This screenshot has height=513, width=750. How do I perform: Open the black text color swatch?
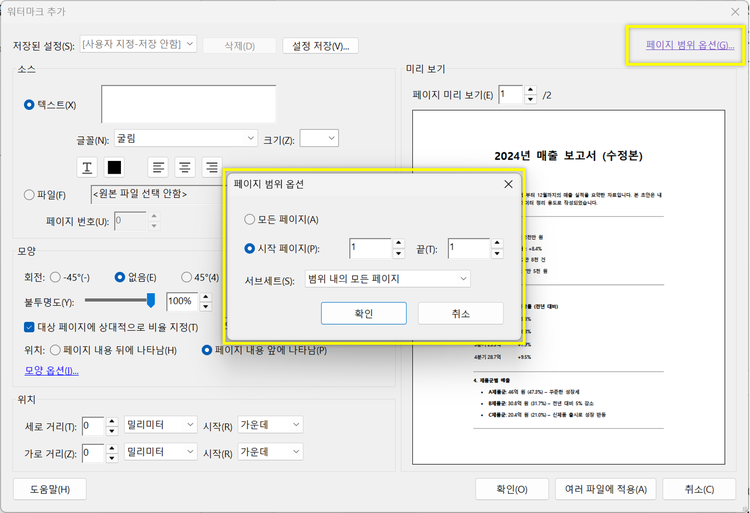114,167
